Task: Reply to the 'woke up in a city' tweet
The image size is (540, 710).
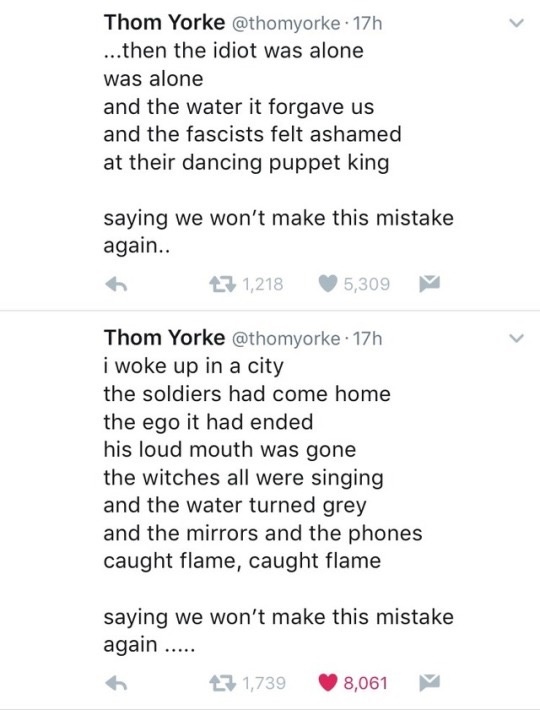Action: point(116,683)
